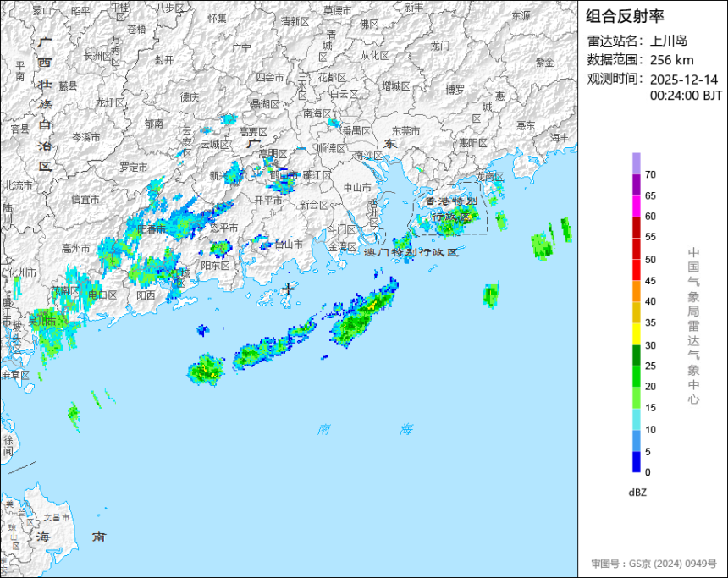
Task: Click the 增城区 map label
Action: click(x=396, y=86)
